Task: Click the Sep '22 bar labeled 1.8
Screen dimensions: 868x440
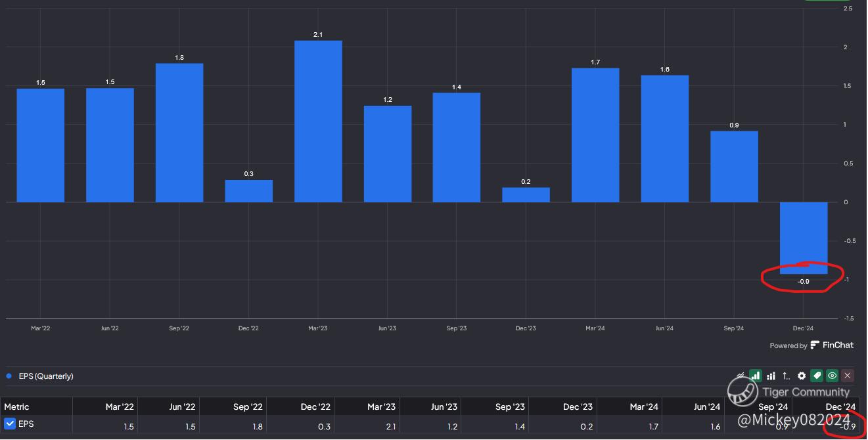Action: coord(179,133)
